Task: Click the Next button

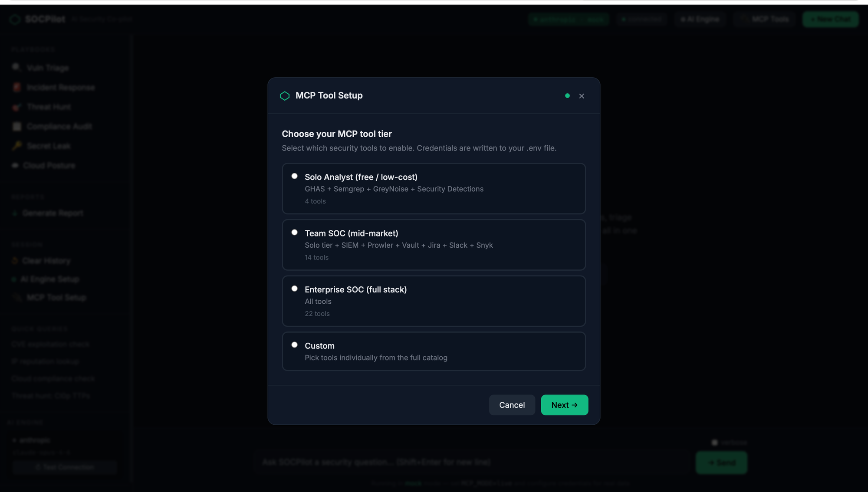Action: (564, 405)
